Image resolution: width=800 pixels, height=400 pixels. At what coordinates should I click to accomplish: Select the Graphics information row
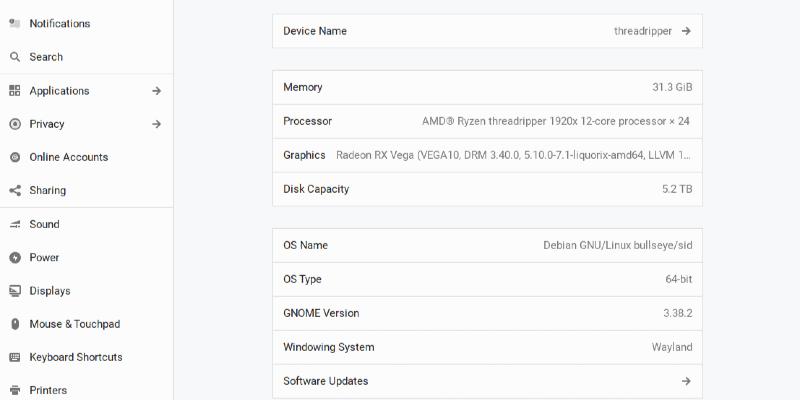pos(487,155)
